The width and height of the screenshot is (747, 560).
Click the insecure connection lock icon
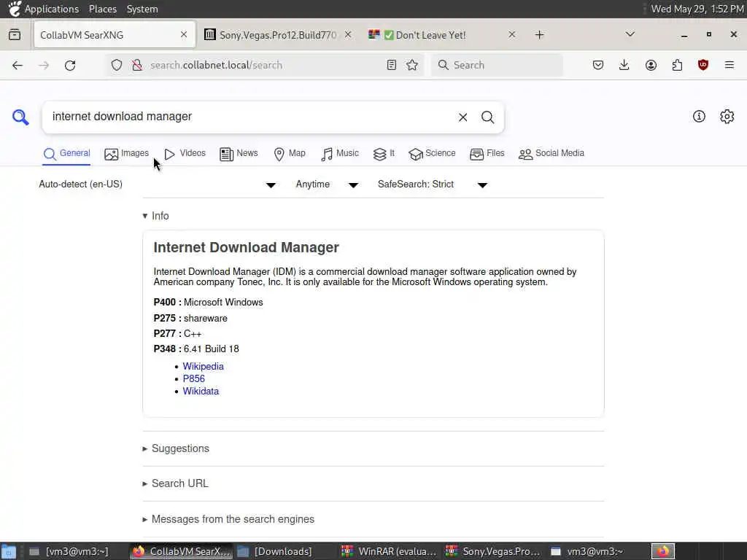[137, 65]
